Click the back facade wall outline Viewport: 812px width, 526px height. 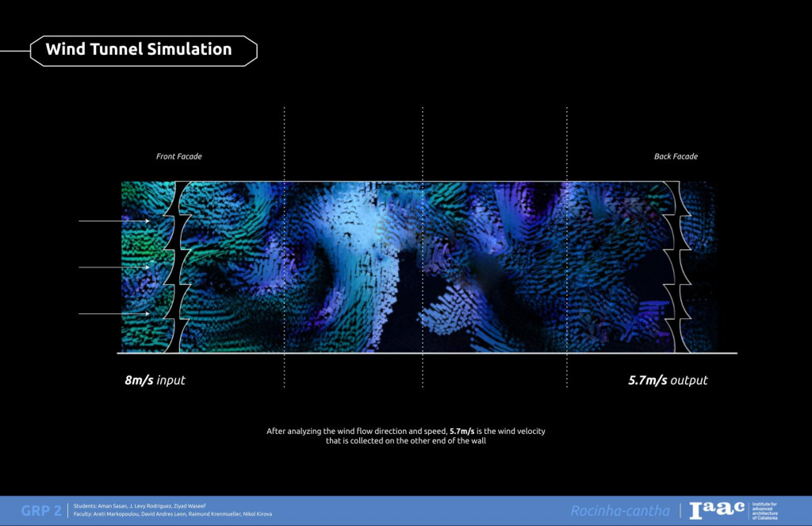click(676, 267)
